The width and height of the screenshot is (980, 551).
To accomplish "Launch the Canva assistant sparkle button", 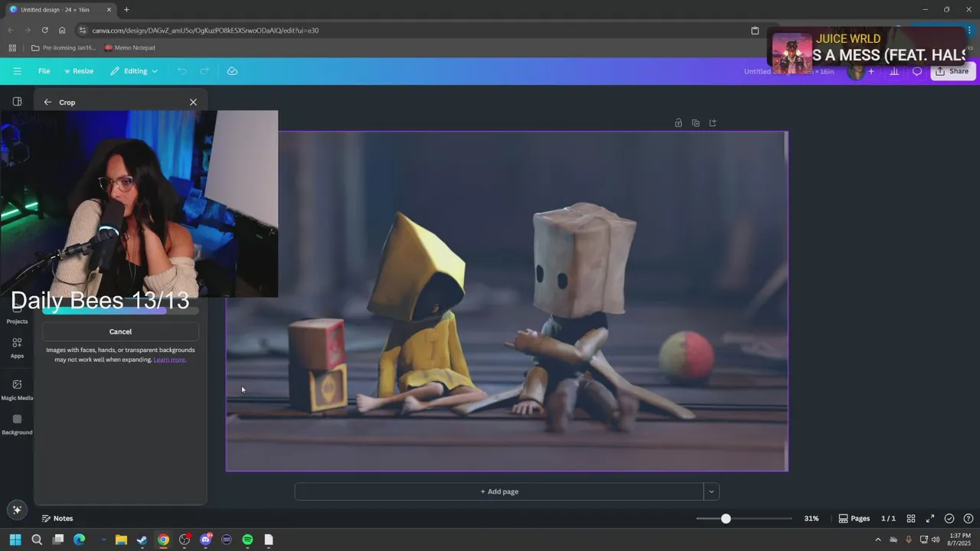I will 17,510.
